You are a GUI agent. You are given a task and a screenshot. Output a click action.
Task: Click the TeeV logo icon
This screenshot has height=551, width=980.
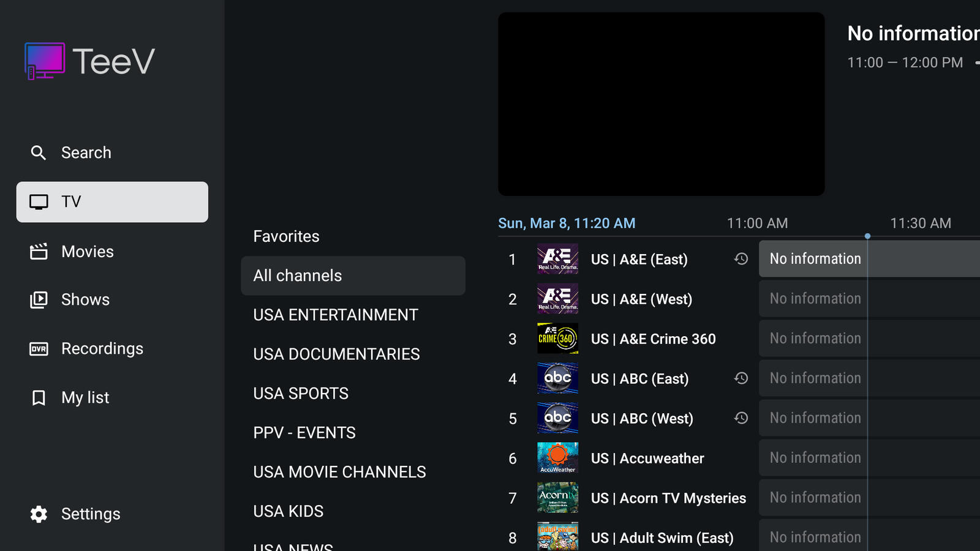[45, 61]
